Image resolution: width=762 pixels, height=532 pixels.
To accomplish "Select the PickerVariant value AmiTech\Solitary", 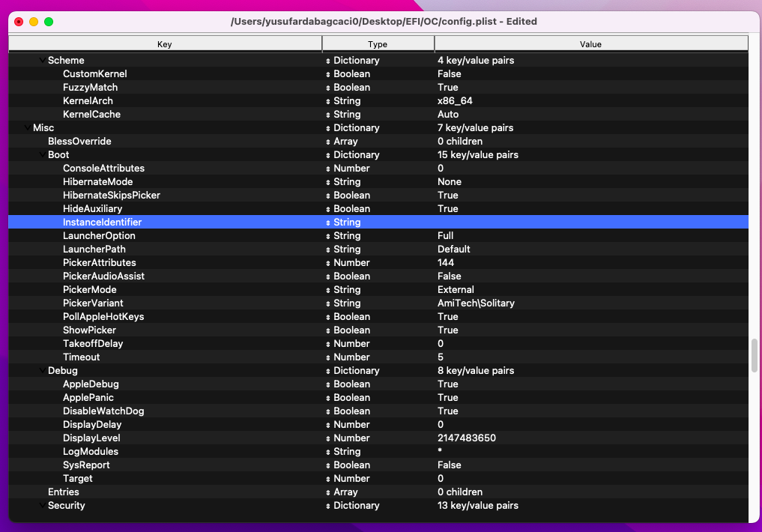I will (476, 303).
